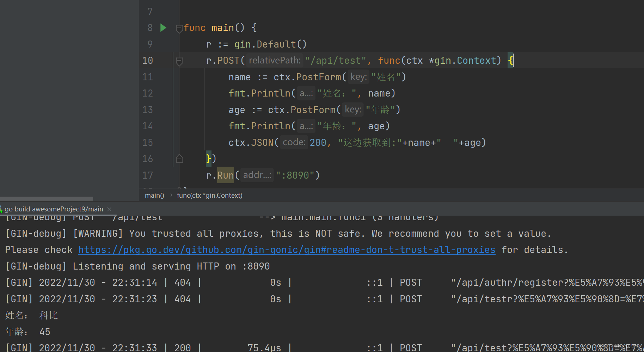Click the fold-end marker at line 16
Screen dimensions: 644x352
click(179, 159)
